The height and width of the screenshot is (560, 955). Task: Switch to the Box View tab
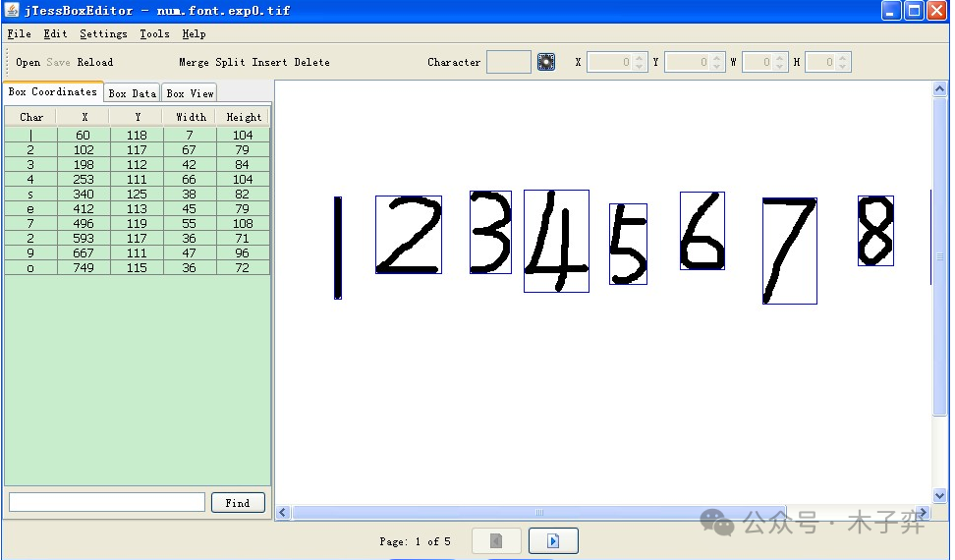point(189,93)
